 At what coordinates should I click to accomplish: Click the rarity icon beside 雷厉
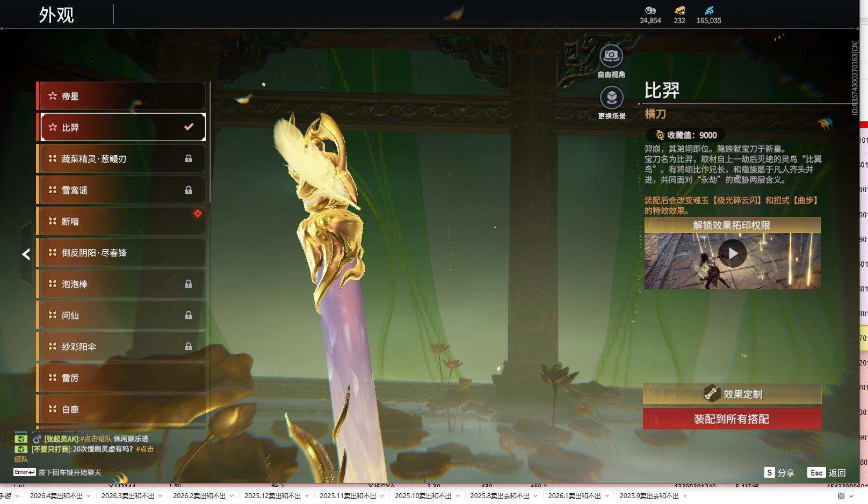click(53, 378)
